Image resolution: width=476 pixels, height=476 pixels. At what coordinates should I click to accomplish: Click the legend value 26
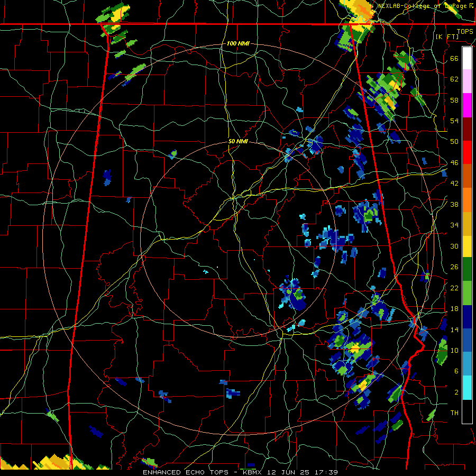pyautogui.click(x=454, y=267)
